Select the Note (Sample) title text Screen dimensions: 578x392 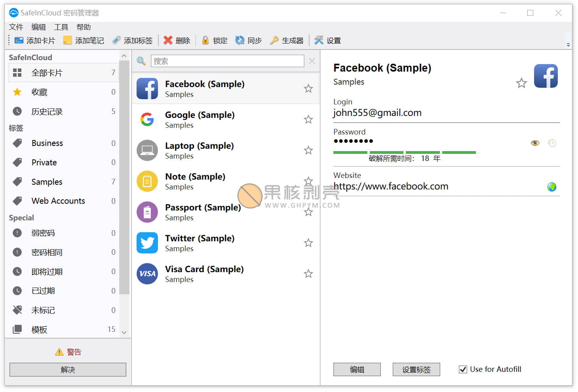tap(195, 177)
